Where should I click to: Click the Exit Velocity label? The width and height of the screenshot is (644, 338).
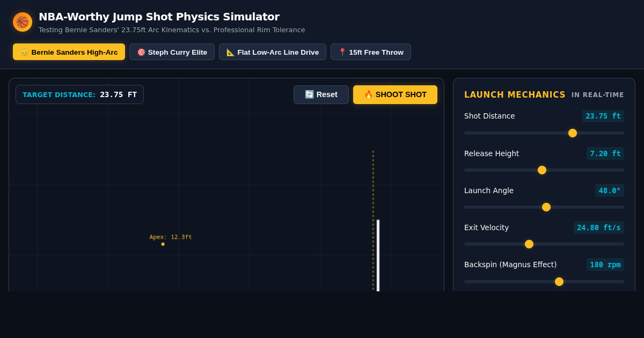point(486,227)
